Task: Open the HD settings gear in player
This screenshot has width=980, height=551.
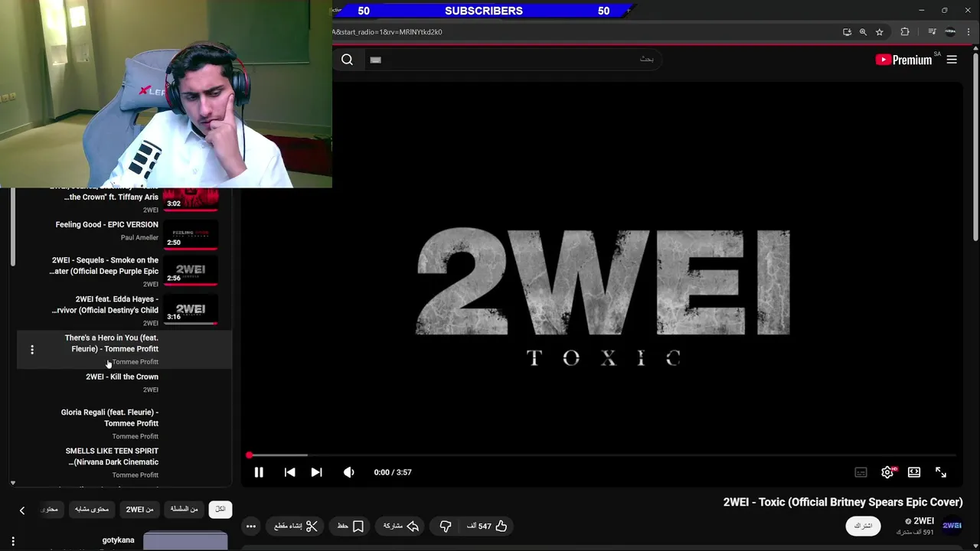Action: click(x=887, y=472)
